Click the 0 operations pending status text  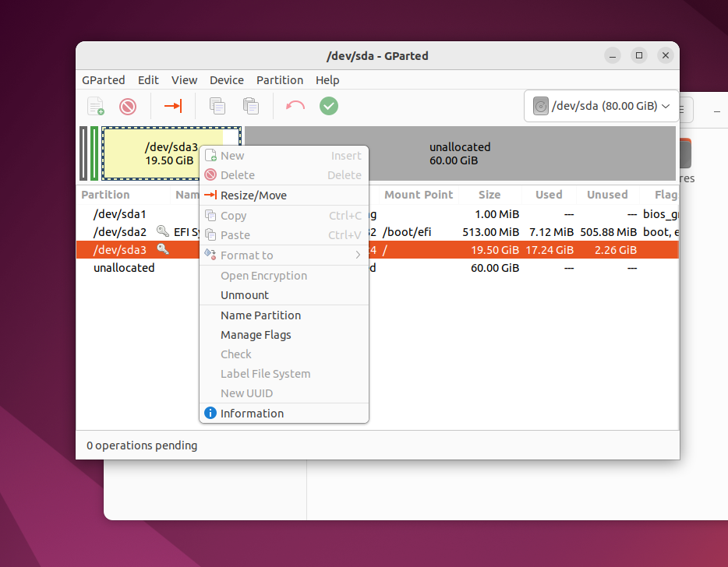click(142, 445)
